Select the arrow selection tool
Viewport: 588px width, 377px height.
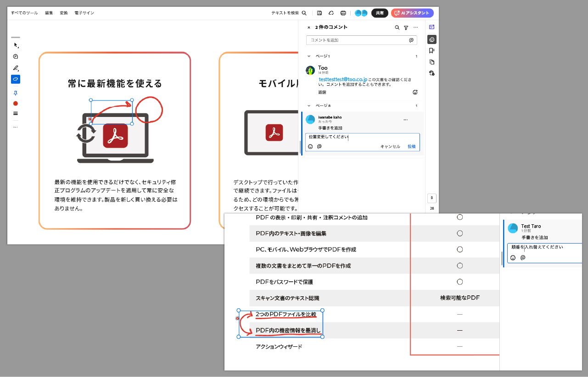(16, 45)
